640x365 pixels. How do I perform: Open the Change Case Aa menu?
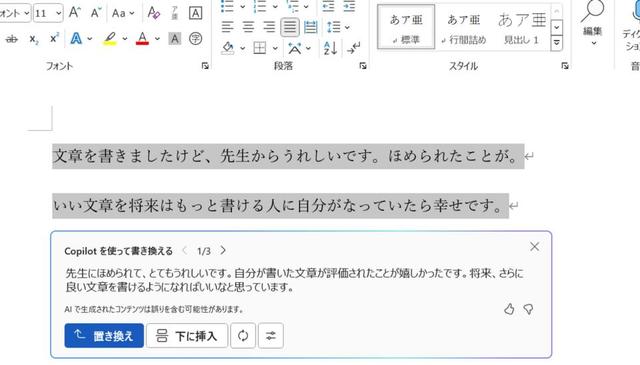[x=123, y=13]
